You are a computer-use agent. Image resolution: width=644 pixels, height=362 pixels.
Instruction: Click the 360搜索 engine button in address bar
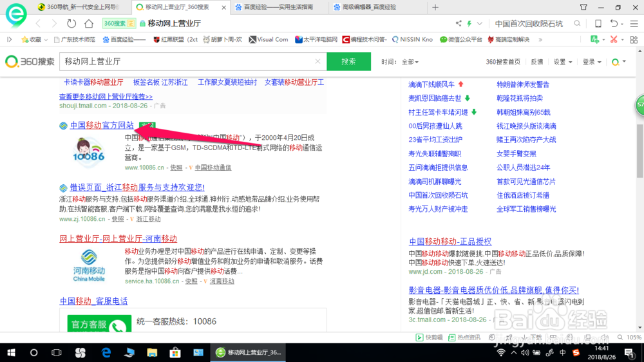click(118, 23)
